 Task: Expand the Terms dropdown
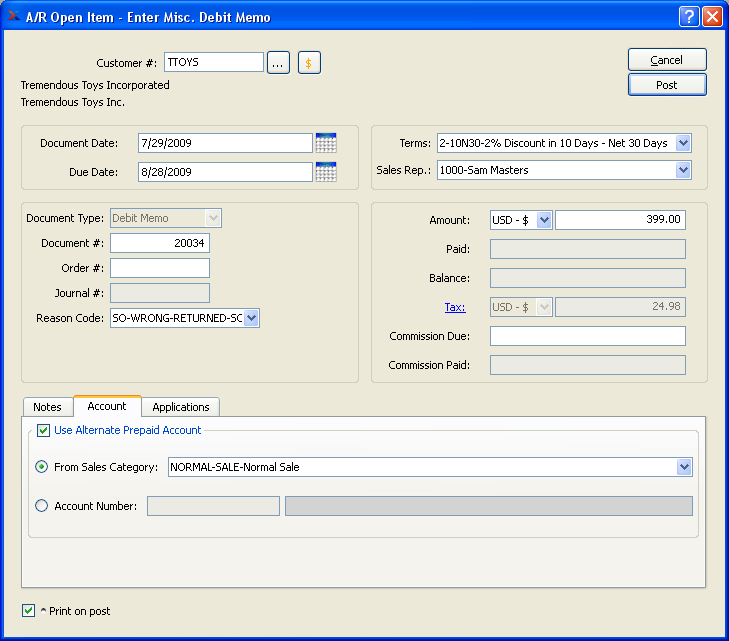683,143
